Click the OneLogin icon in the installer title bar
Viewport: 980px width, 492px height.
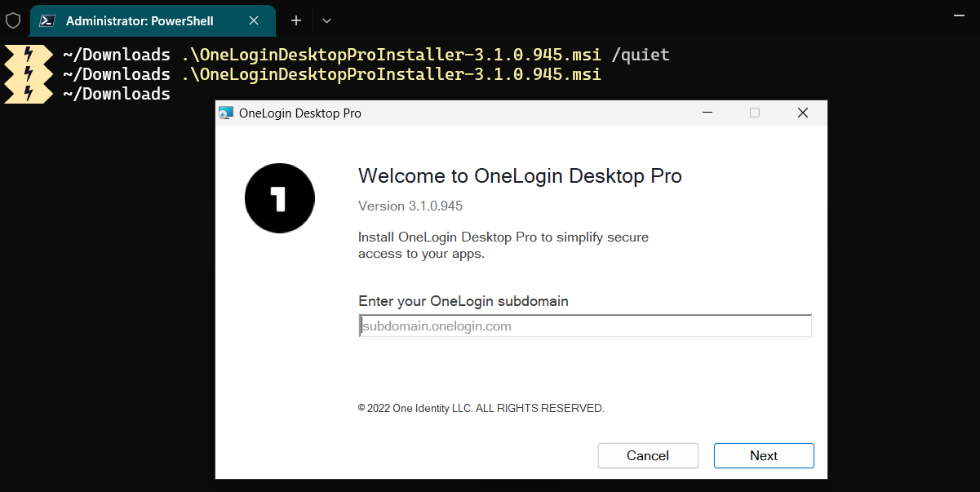click(227, 113)
